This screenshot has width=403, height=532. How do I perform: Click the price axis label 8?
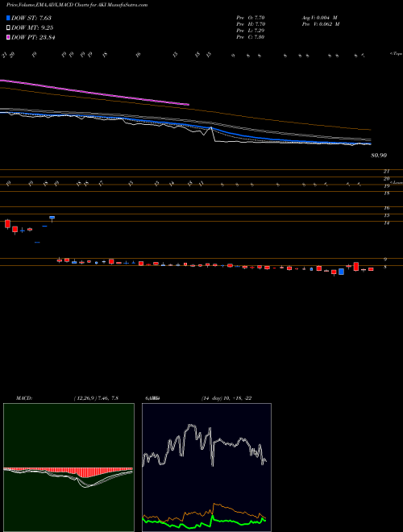tap(385, 267)
